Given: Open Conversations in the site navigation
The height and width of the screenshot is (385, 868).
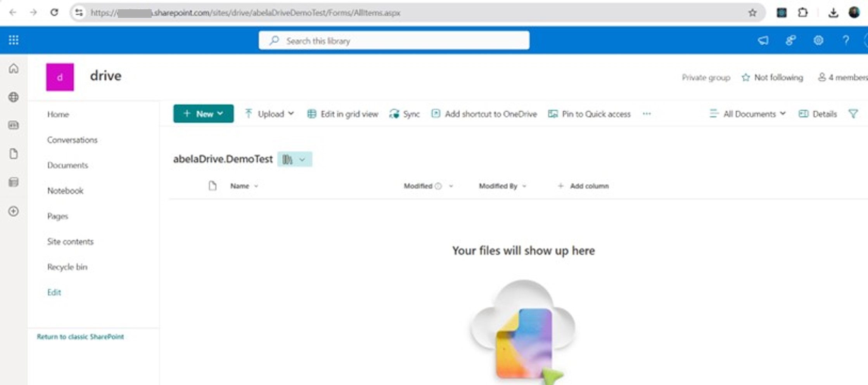Looking at the screenshot, I should tap(72, 140).
